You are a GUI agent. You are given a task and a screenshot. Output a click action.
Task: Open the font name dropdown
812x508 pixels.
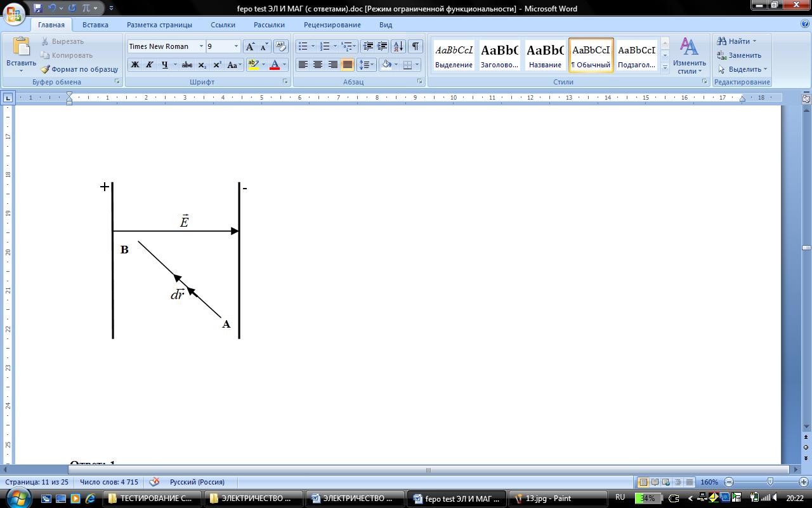coord(201,46)
